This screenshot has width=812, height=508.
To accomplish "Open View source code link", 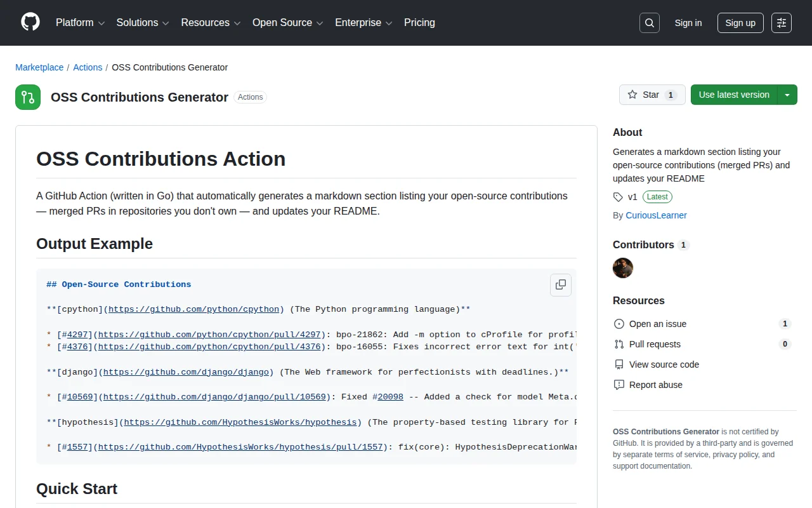I will [x=664, y=364].
